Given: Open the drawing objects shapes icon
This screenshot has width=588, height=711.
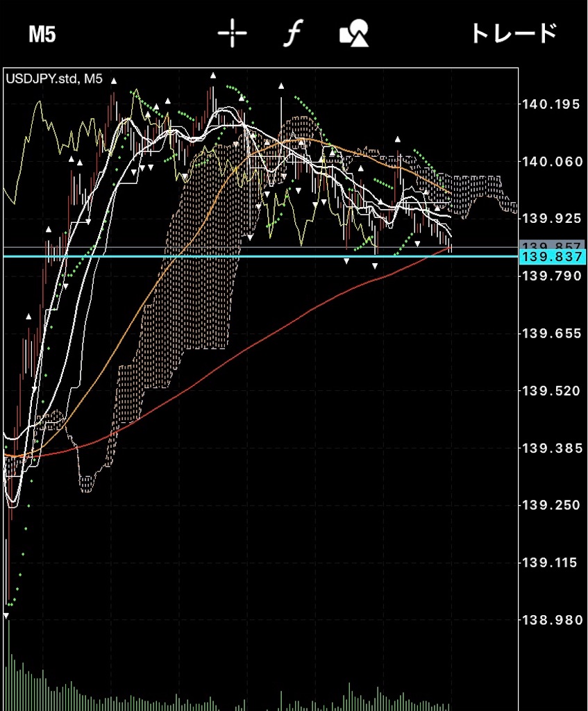Looking at the screenshot, I should [354, 33].
